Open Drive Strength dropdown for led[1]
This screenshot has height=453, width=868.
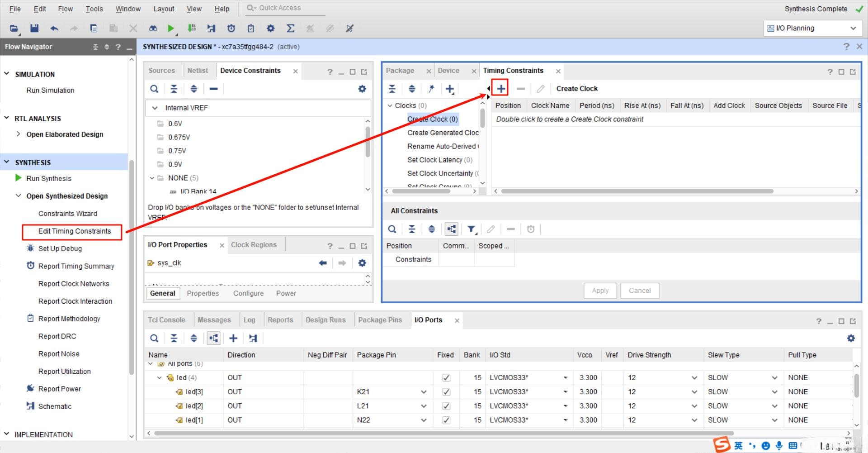point(694,420)
